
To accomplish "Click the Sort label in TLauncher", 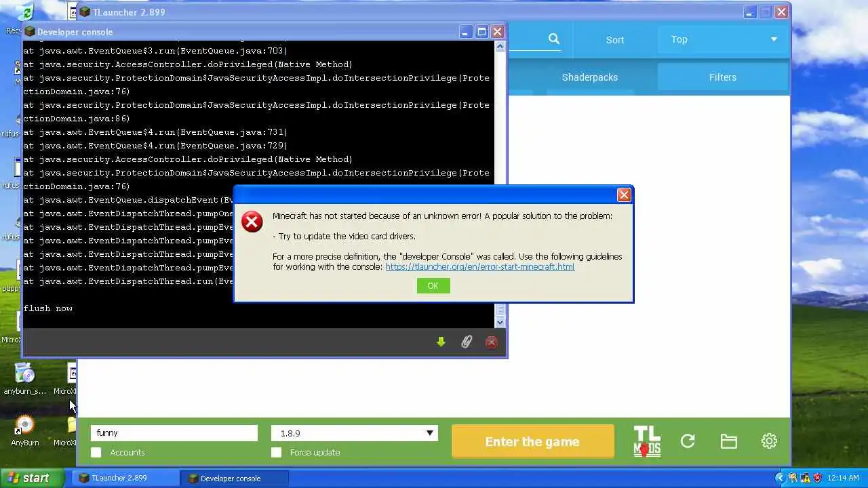I will coord(615,40).
